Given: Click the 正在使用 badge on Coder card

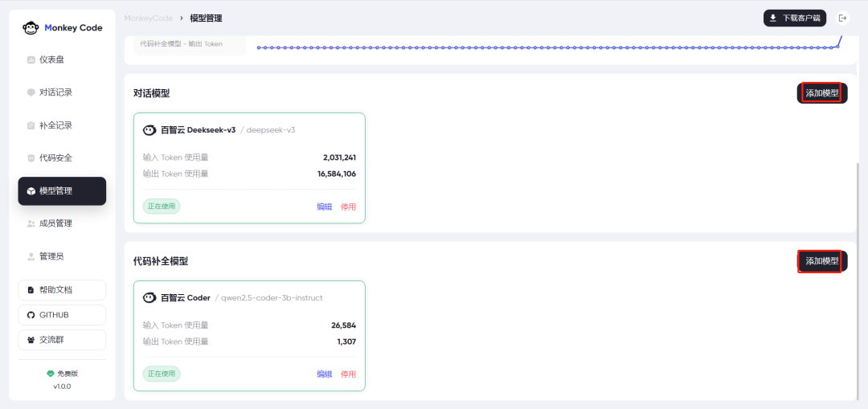Looking at the screenshot, I should pyautogui.click(x=162, y=374).
